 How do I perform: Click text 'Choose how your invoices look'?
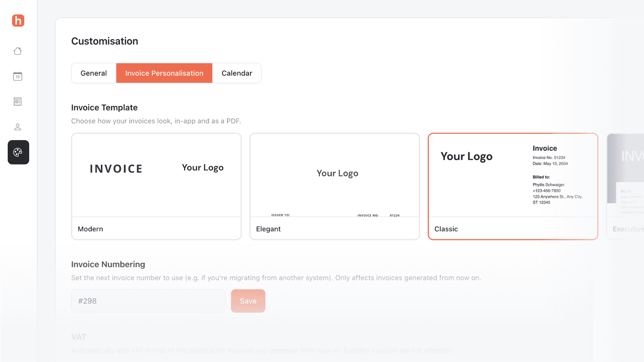point(121,121)
